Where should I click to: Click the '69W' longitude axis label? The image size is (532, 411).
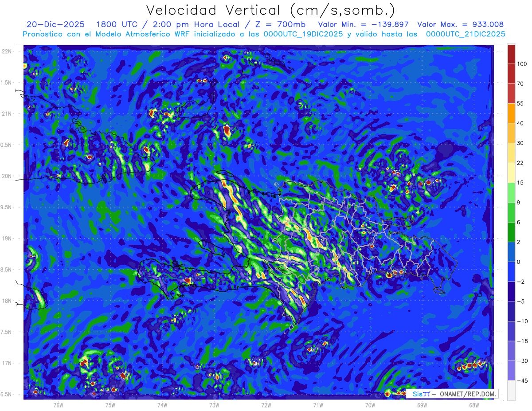click(422, 404)
